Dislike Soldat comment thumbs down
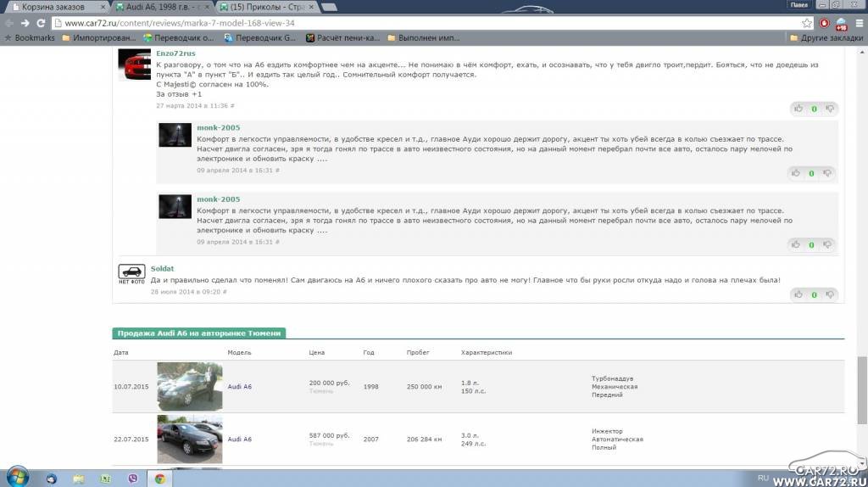This screenshot has width=868, height=487. click(829, 294)
